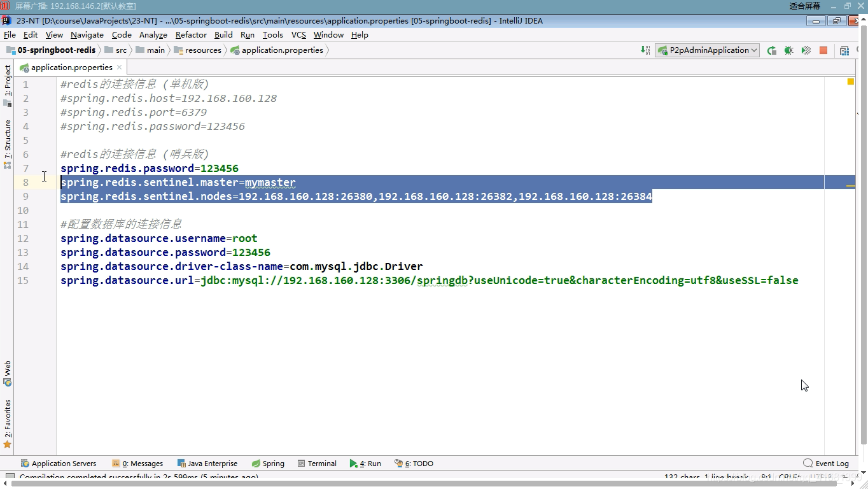Click the commented #spring.redis.host line
Viewport: 868px width, 489px height.
(169, 98)
